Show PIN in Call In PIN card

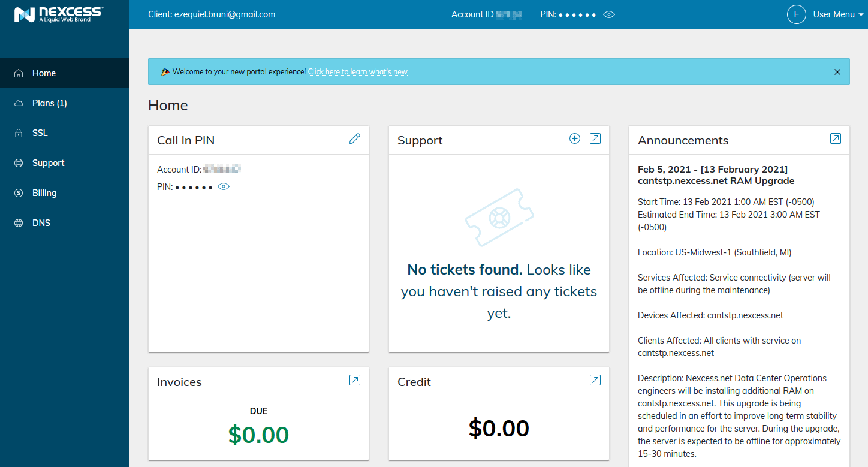pyautogui.click(x=224, y=187)
